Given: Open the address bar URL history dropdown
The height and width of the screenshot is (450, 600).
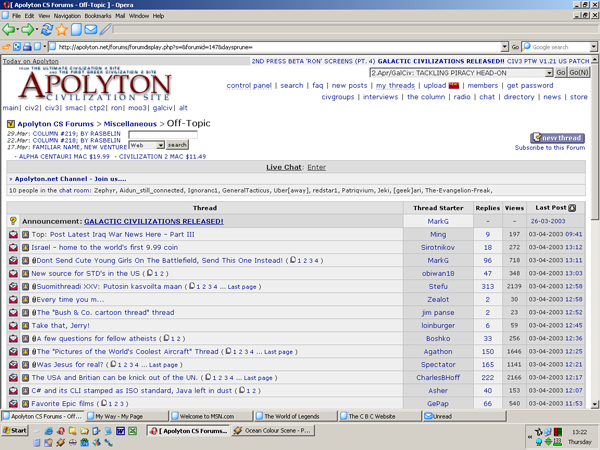Looking at the screenshot, I should point(502,47).
